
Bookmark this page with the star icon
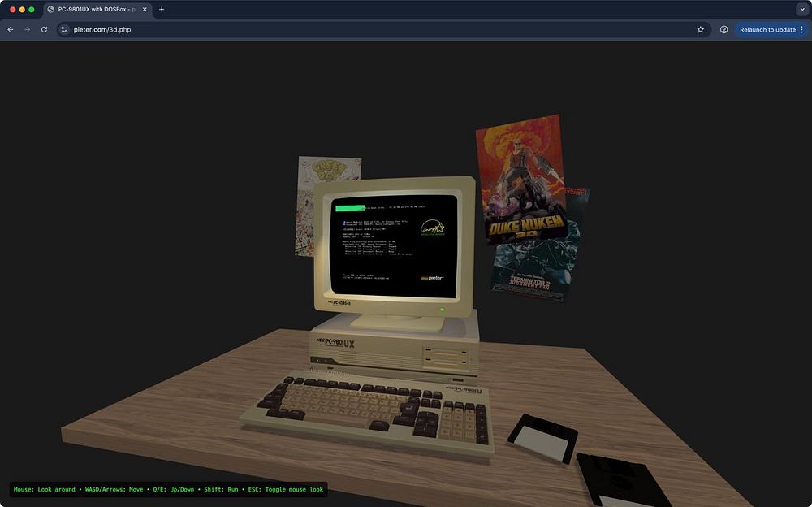click(x=700, y=29)
